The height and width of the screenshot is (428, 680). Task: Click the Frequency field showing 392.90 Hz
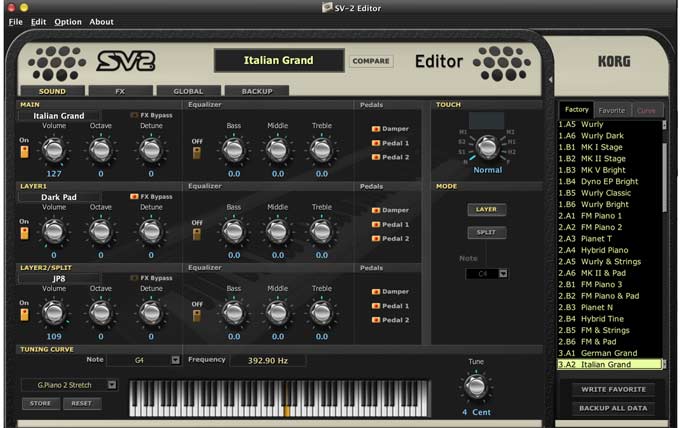pyautogui.click(x=268, y=360)
